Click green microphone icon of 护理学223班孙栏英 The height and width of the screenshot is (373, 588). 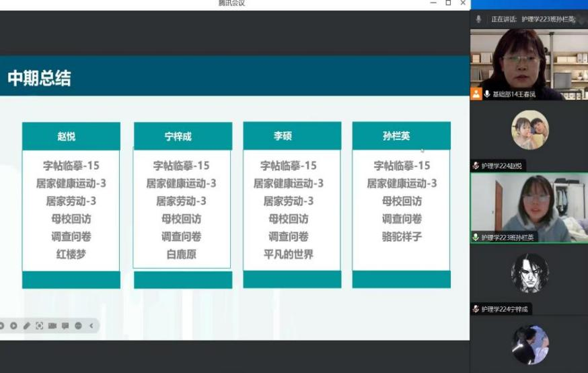click(x=476, y=237)
